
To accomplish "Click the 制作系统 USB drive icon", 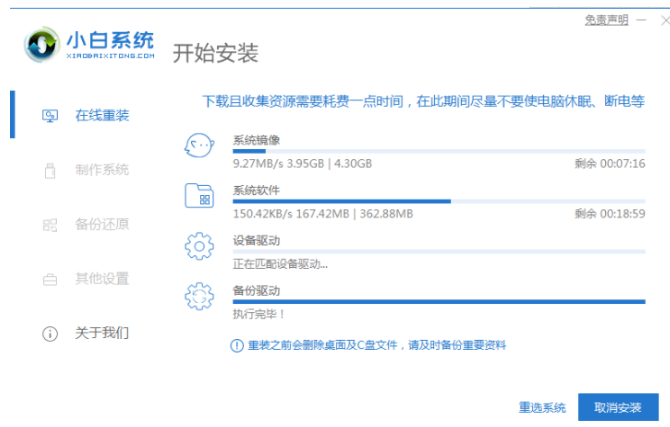I will point(50,170).
